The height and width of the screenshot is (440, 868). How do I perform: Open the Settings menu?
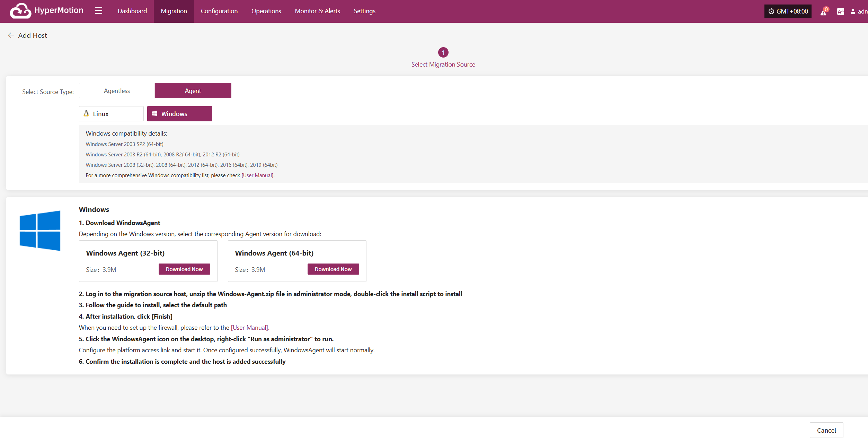coord(365,11)
